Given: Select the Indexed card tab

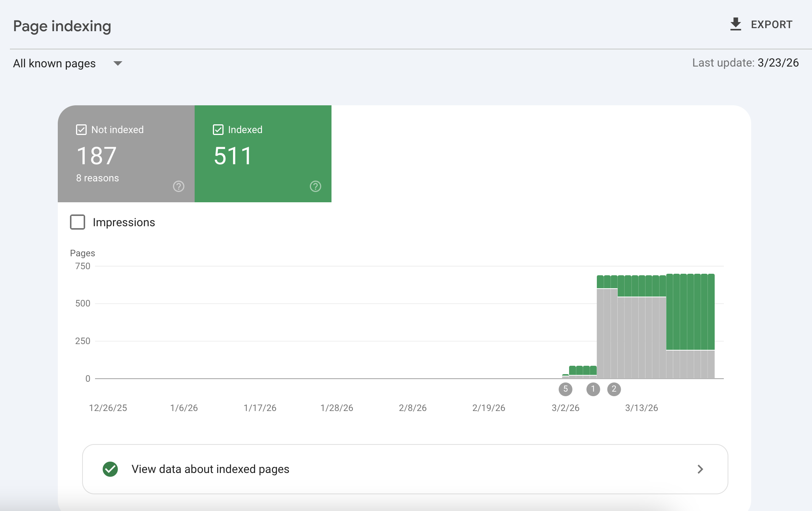Looking at the screenshot, I should click(263, 154).
